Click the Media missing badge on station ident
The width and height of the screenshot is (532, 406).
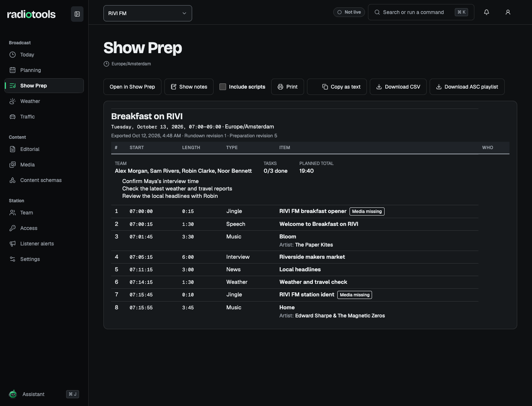[x=355, y=295]
